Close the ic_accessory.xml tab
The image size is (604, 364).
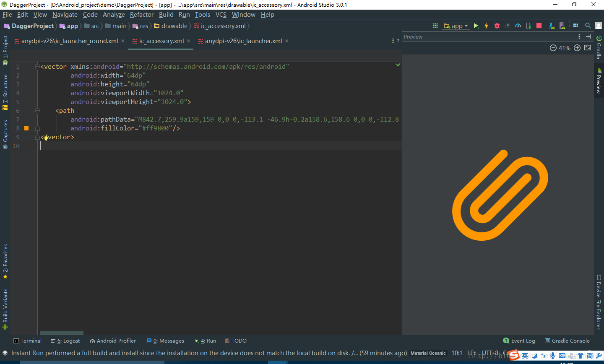pos(189,41)
